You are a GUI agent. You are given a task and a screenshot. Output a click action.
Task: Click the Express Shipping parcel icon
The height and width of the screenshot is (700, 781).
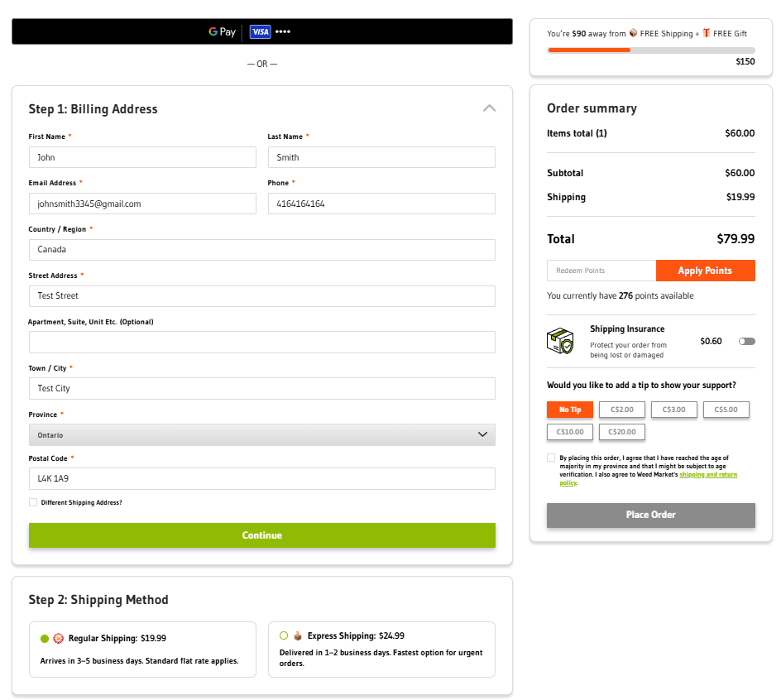point(297,635)
